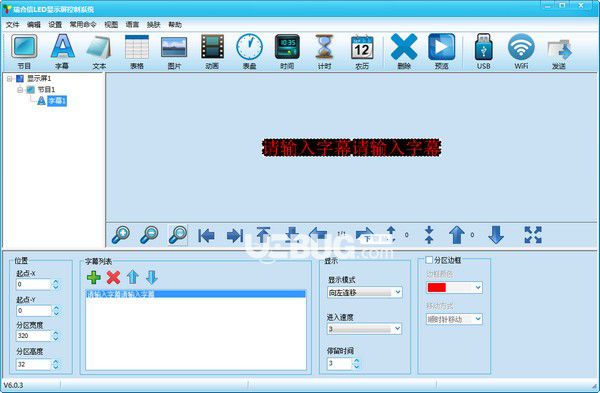
Task: Enable the 分区边框 checkbox
Action: pyautogui.click(x=429, y=260)
